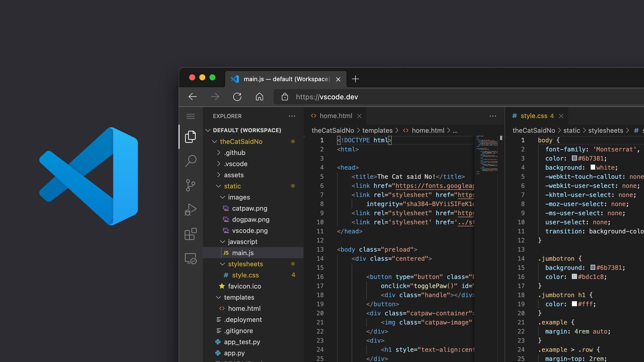Open the vscode.dev address bar link
Screen dimensions: 644x362
[326, 96]
